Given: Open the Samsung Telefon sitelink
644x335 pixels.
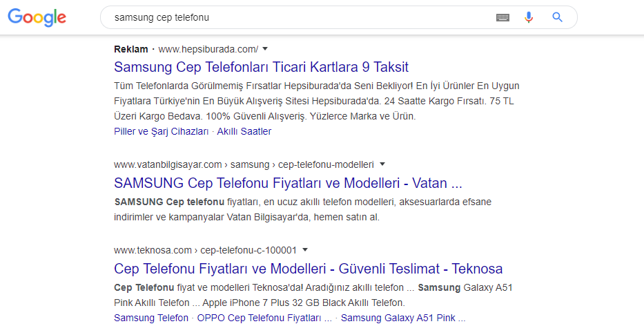Looking at the screenshot, I should 151,318.
